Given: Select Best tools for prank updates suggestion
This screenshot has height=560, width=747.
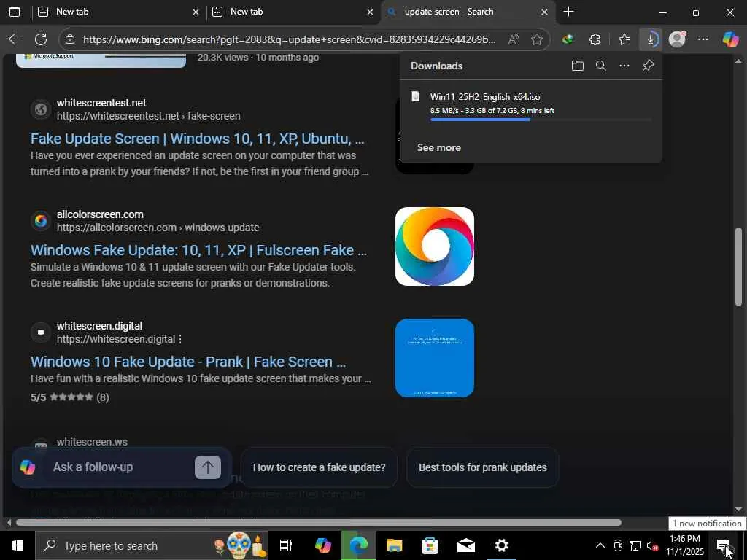Looking at the screenshot, I should (483, 467).
